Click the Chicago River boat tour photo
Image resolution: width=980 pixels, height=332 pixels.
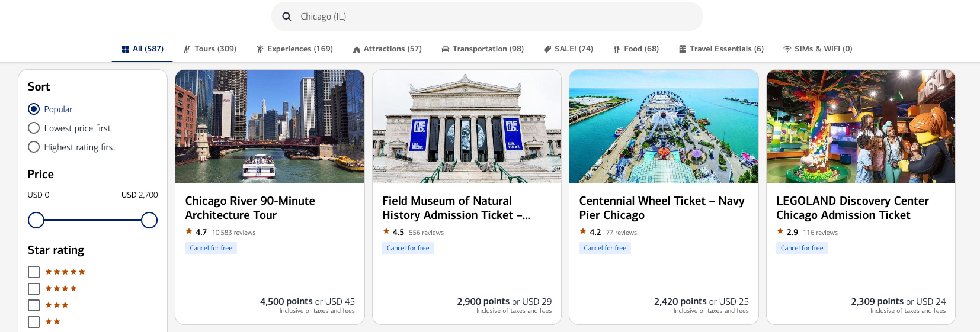click(270, 126)
